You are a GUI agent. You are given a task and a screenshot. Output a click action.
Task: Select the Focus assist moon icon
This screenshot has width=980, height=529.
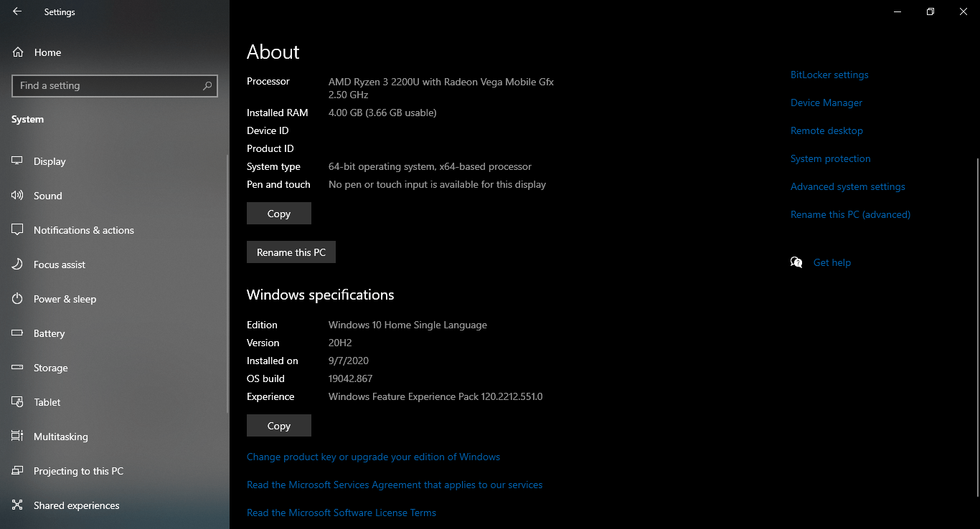pos(17,264)
